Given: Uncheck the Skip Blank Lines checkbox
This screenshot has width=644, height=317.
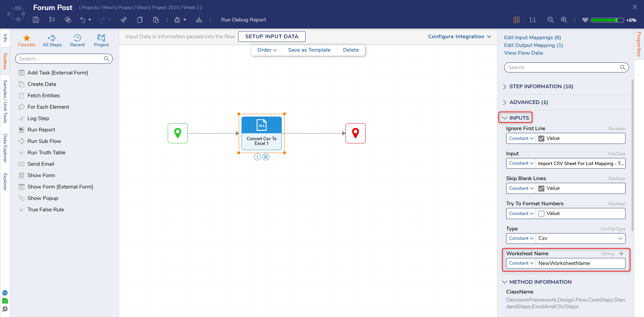Looking at the screenshot, I should point(541,189).
